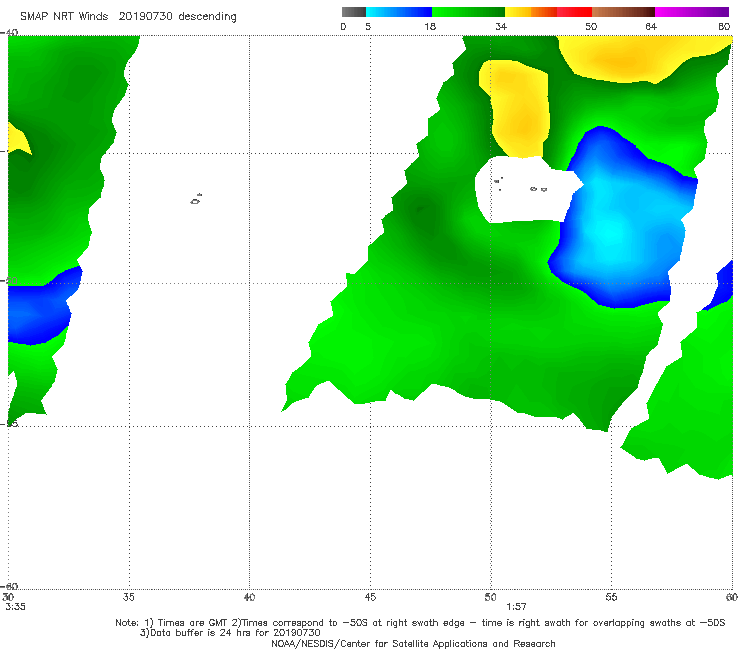Select the red segment of the color bar

click(574, 12)
